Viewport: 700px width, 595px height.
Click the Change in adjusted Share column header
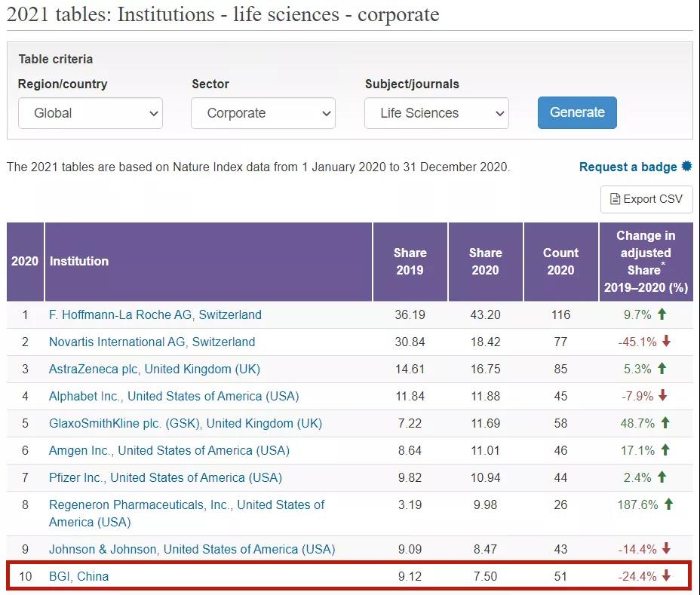(x=646, y=262)
